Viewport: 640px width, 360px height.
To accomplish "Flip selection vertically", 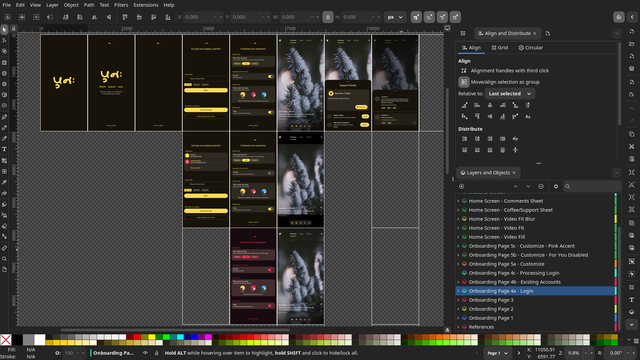I will point(109,17).
